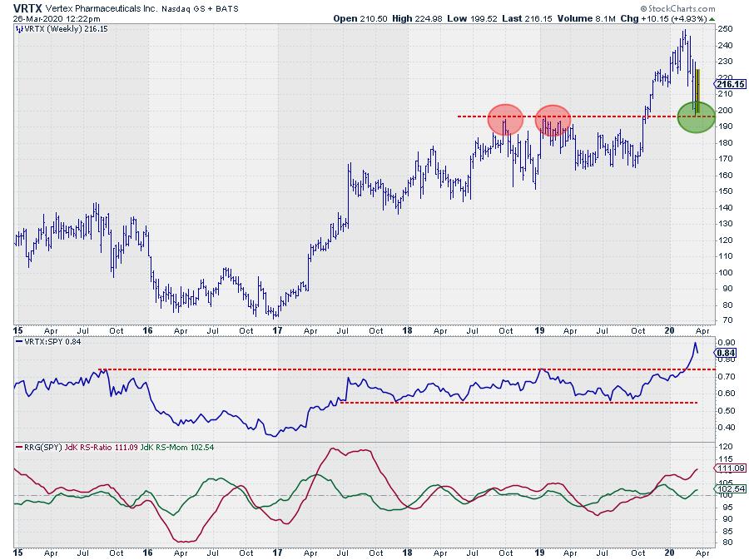The height and width of the screenshot is (560, 749).
Task: Click the left red circle on the resistance line
Action: pos(504,119)
